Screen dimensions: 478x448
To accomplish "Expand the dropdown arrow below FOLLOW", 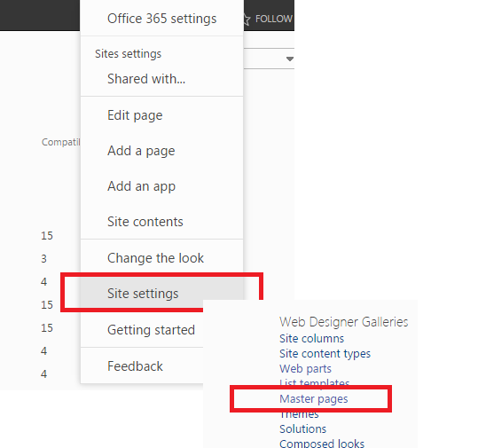I will (290, 59).
